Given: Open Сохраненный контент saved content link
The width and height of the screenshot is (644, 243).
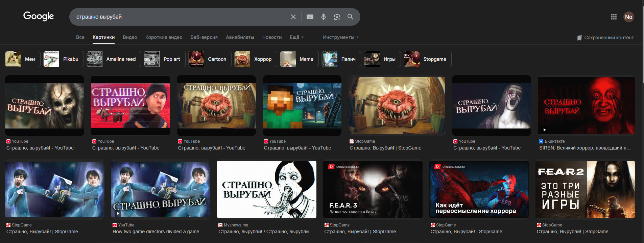Looking at the screenshot, I should pos(605,37).
